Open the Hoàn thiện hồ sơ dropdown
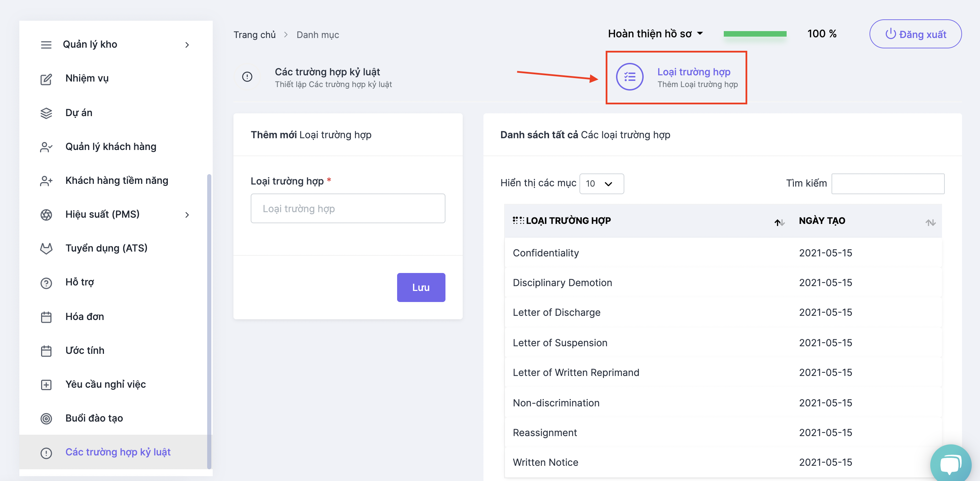Screen dimensions: 980x481 click(655, 34)
